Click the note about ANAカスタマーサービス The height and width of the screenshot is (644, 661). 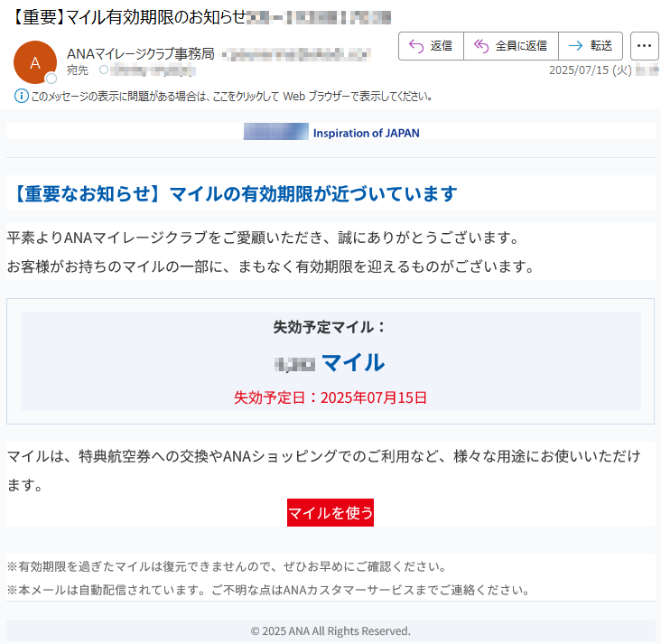tap(268, 590)
